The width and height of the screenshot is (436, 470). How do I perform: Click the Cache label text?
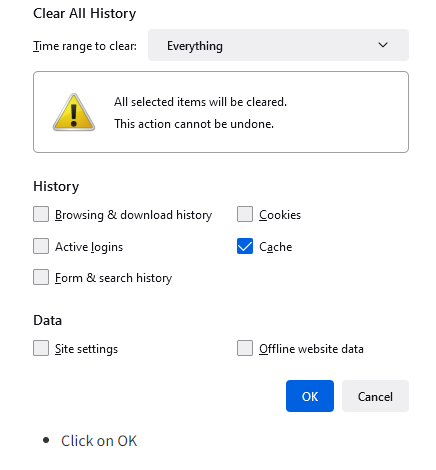[275, 247]
